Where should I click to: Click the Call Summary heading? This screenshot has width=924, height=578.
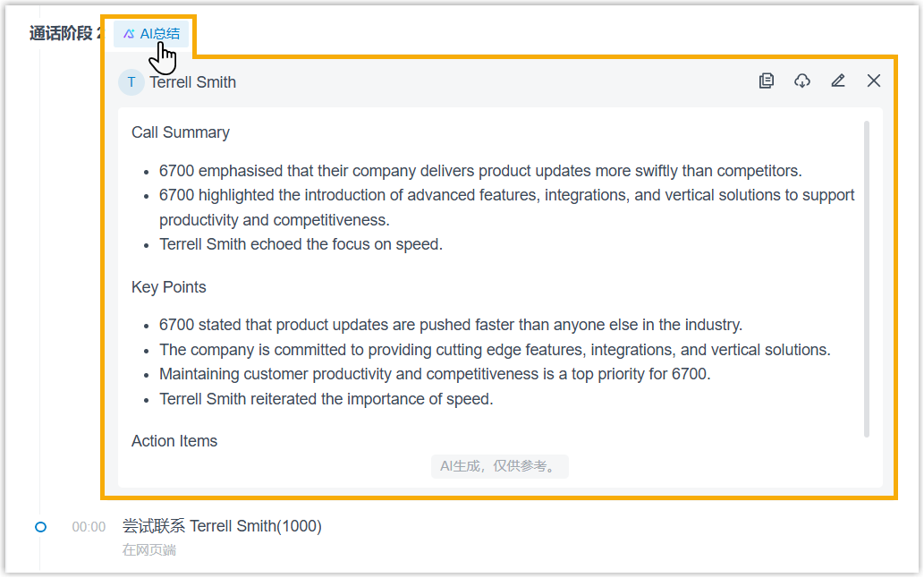coord(181,132)
